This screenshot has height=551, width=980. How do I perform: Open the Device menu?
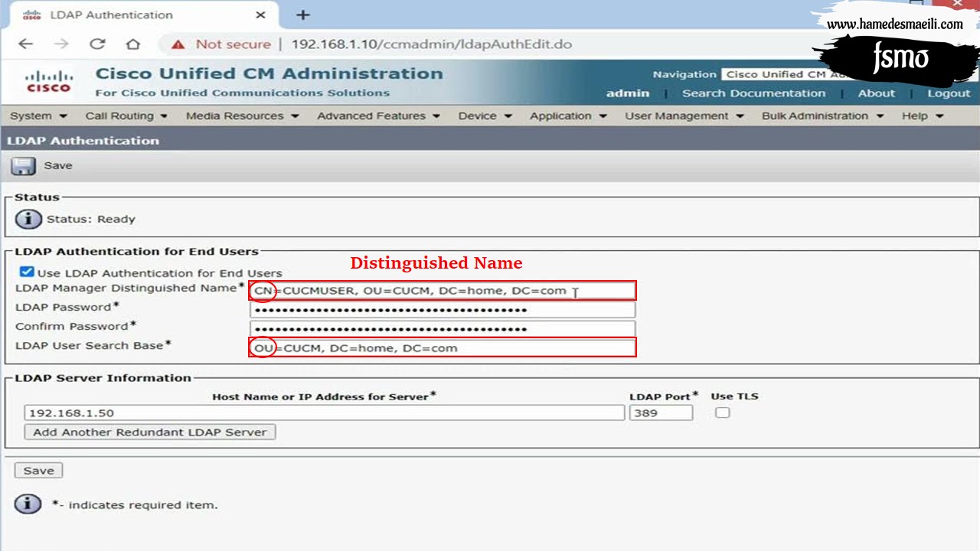485,116
